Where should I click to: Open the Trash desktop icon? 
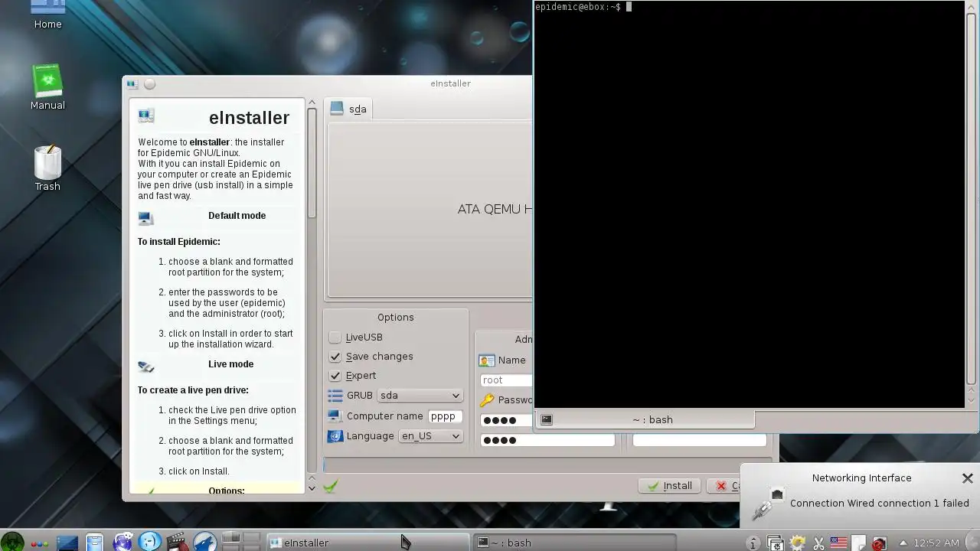[47, 168]
